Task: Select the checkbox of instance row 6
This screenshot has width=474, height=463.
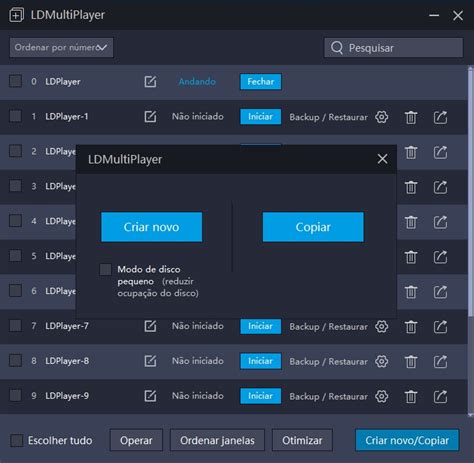Action: pos(15,290)
